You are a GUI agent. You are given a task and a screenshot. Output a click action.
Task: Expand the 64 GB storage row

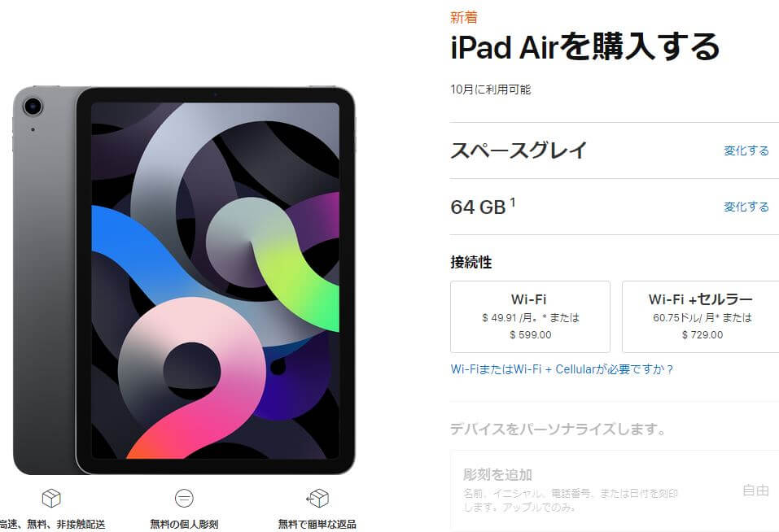(615, 207)
